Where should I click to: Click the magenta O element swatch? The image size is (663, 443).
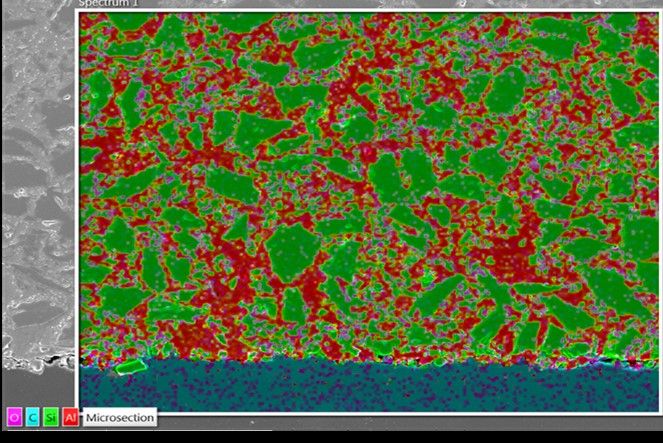tap(14, 416)
